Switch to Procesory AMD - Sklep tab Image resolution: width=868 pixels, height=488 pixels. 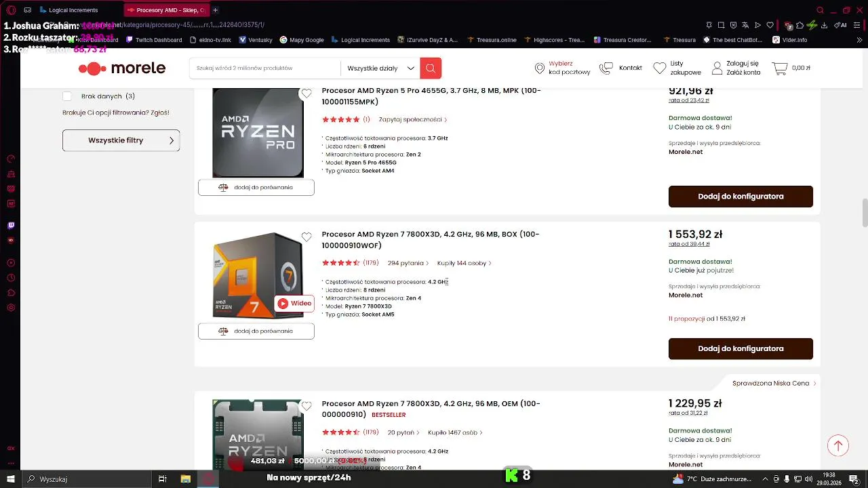tap(166, 10)
